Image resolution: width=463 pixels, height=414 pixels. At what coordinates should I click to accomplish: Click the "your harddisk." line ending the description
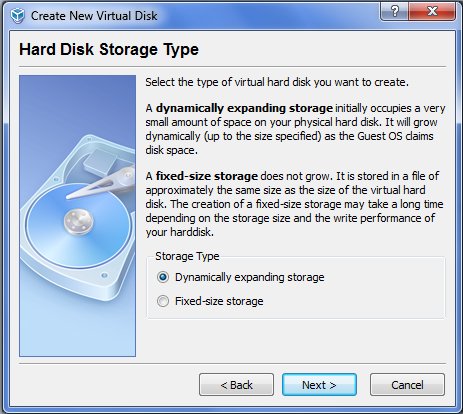(180, 232)
